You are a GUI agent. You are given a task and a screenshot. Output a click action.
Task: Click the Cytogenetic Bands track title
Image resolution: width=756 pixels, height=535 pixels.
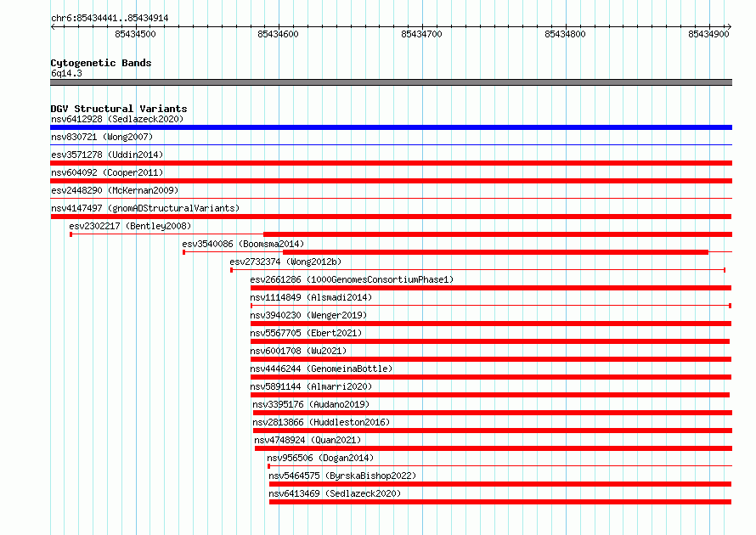point(101,63)
